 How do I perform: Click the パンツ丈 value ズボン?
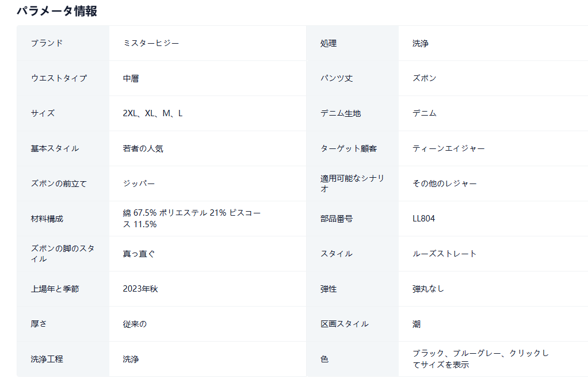[424, 78]
